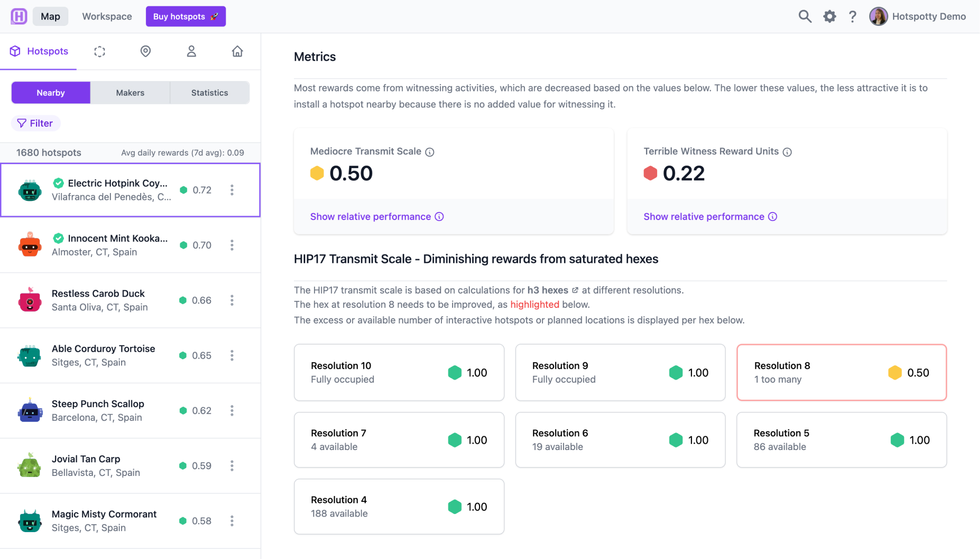This screenshot has width=980, height=559.
Task: Click info icon beside Terrible Witness Reward Units
Action: tap(787, 152)
